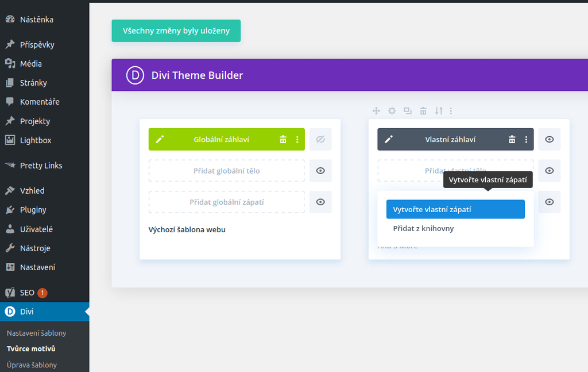588x372 pixels.
Task: Open Pretty Links menu
Action: 41,166
